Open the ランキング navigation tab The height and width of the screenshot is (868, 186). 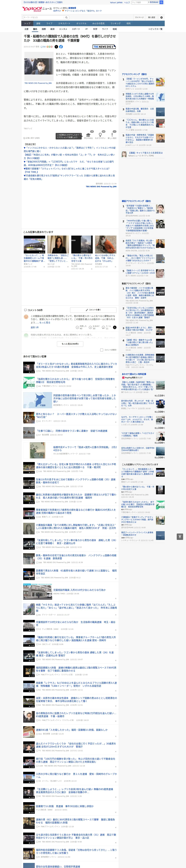pyautogui.click(x=115, y=24)
